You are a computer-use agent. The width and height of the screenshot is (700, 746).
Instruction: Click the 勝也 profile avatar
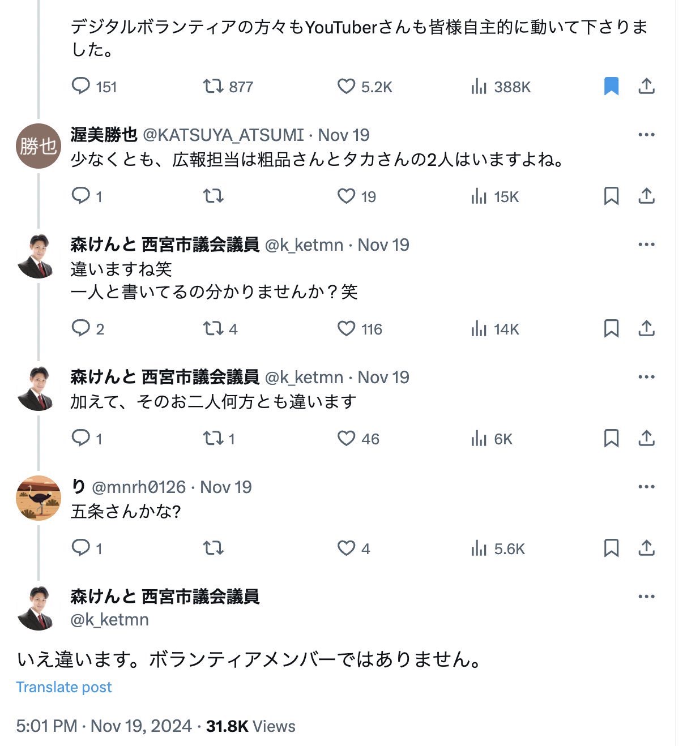(x=38, y=146)
